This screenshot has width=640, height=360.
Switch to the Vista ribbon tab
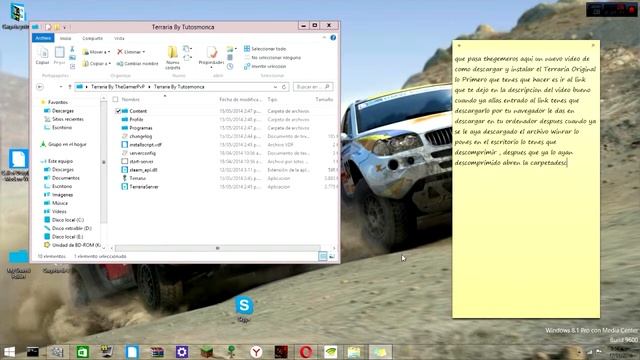click(x=119, y=38)
